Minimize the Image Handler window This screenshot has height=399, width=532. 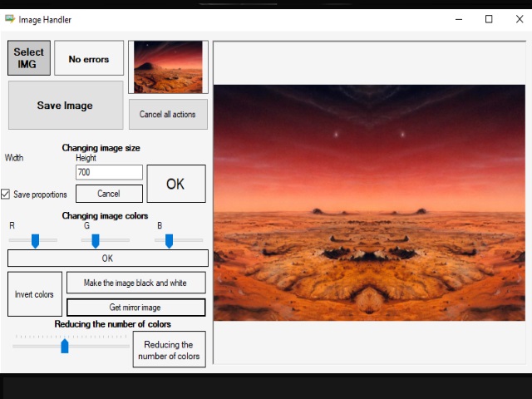pos(459,19)
